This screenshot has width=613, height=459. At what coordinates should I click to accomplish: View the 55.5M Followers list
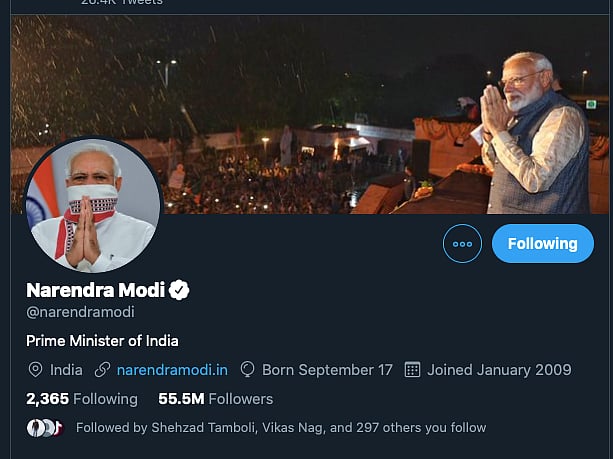click(215, 399)
